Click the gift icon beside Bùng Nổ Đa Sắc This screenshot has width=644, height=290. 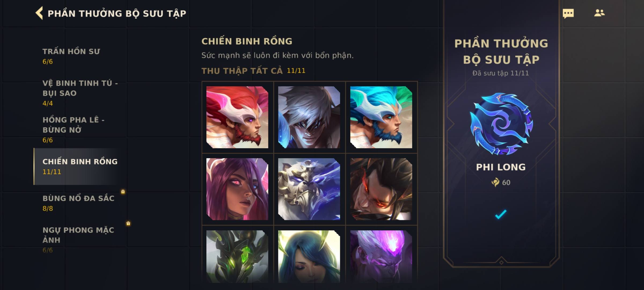[123, 192]
